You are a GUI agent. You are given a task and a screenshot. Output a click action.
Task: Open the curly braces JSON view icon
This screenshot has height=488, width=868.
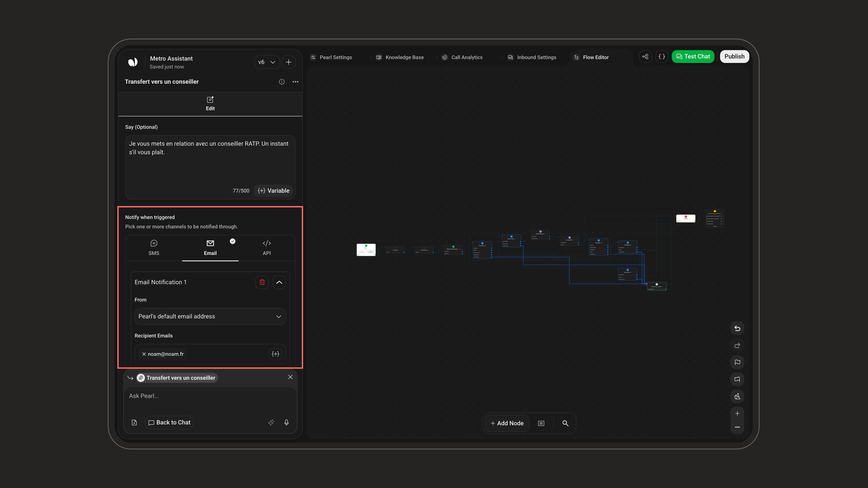[662, 57]
